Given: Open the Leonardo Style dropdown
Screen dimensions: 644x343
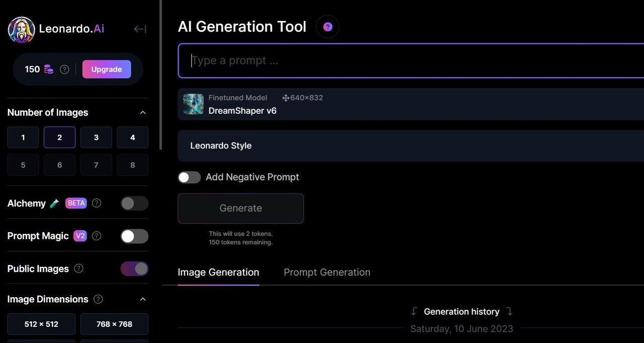Looking at the screenshot, I should 411,146.
